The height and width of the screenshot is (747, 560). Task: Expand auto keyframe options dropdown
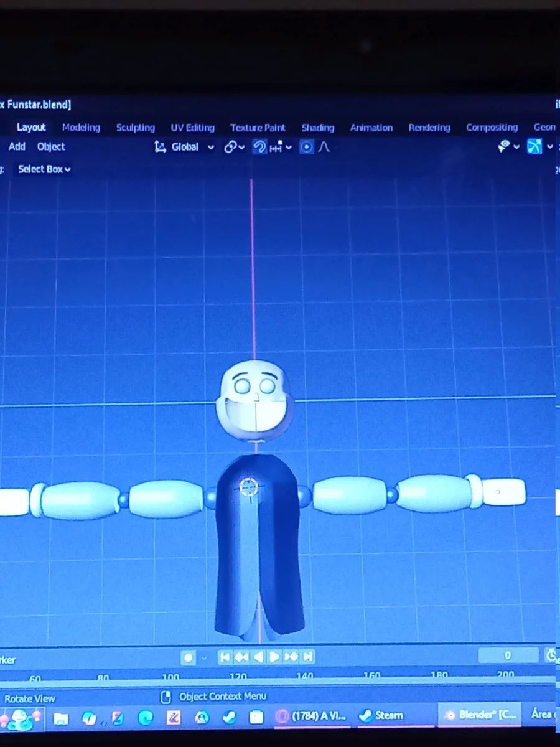[203, 657]
